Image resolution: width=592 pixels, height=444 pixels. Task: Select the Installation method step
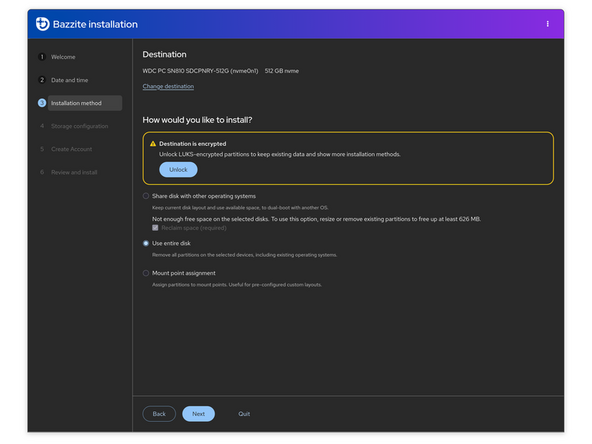pyautogui.click(x=85, y=103)
